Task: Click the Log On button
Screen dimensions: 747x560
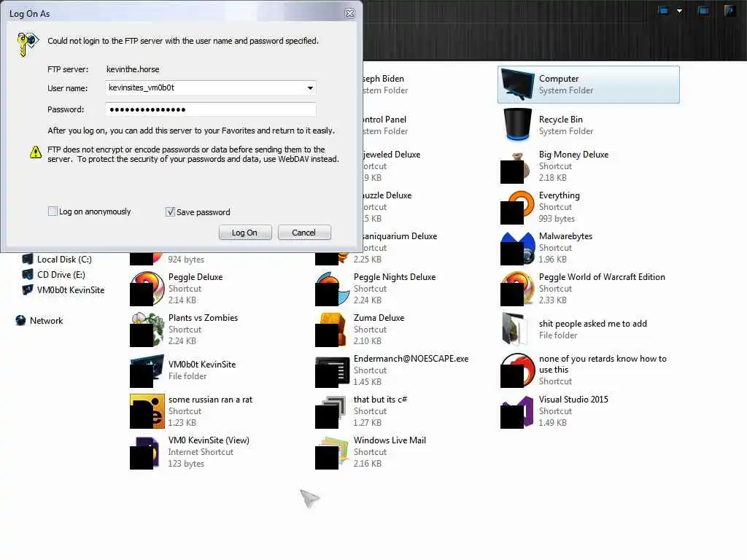Action: coord(245,233)
